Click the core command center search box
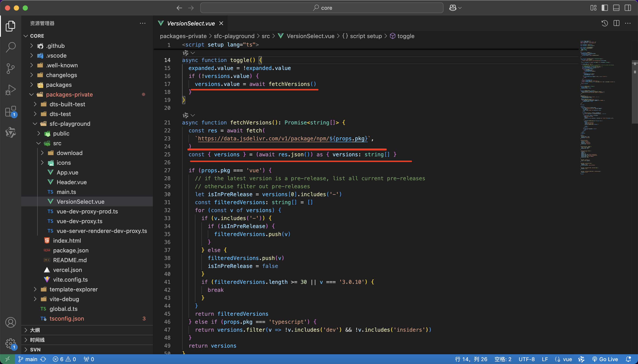This screenshot has height=364, width=638. [x=322, y=8]
